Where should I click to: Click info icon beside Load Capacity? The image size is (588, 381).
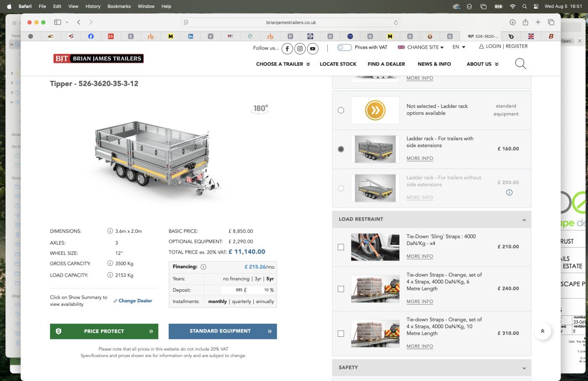point(110,275)
